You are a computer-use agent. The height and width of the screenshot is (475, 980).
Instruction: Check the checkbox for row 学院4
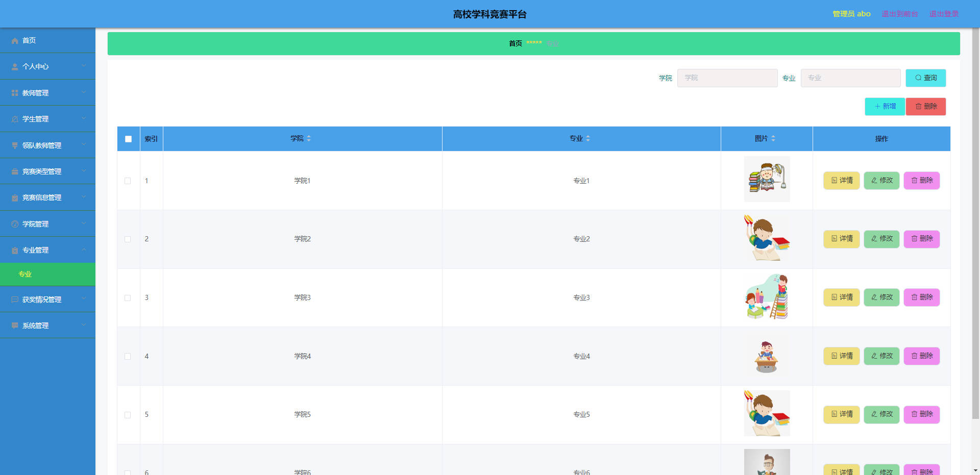tap(128, 357)
